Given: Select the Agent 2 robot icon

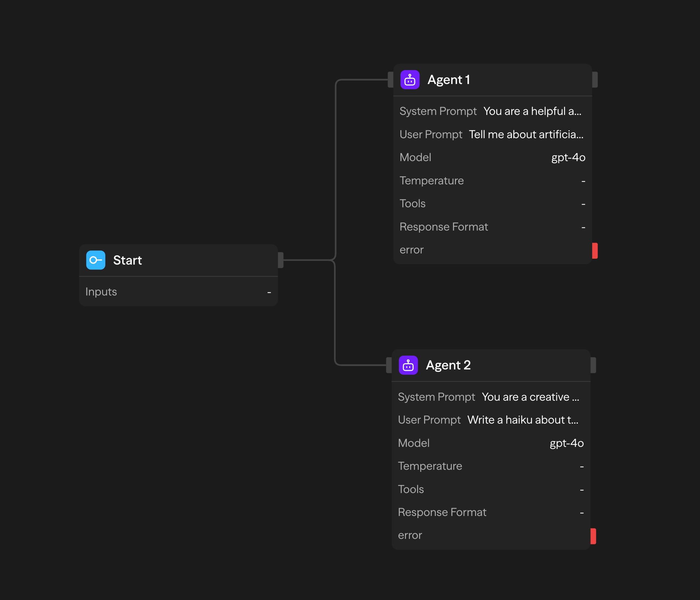Looking at the screenshot, I should pyautogui.click(x=408, y=365).
